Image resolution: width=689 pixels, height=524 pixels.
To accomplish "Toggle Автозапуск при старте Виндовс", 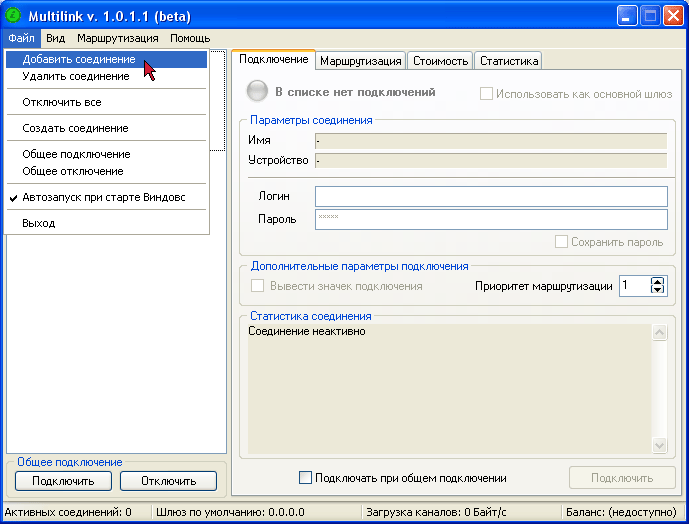I will coord(106,197).
